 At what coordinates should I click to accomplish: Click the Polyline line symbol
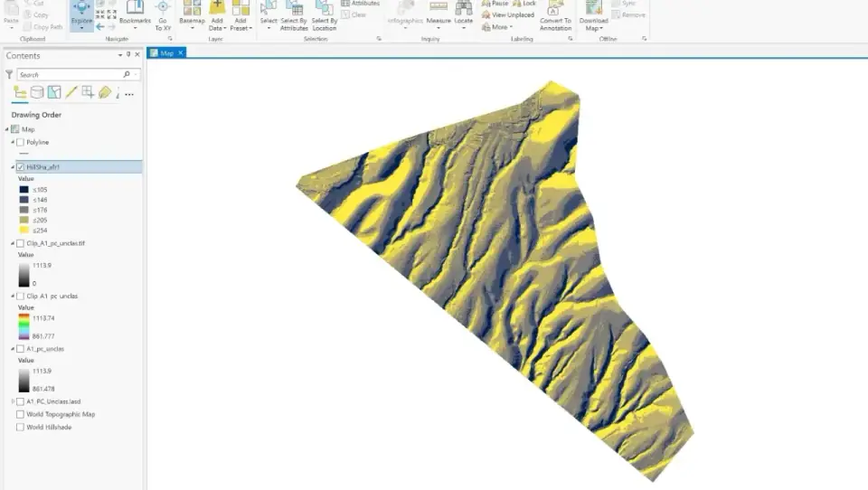pos(24,154)
